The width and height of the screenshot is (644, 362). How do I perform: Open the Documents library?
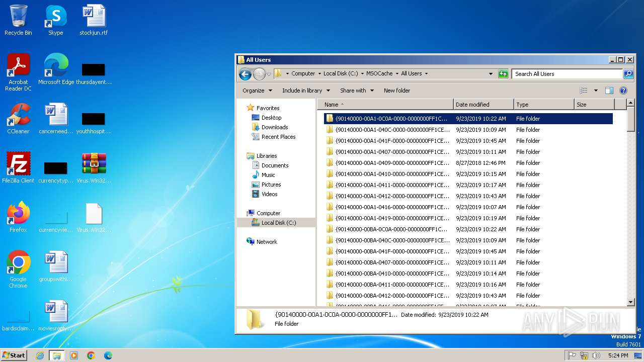click(275, 165)
